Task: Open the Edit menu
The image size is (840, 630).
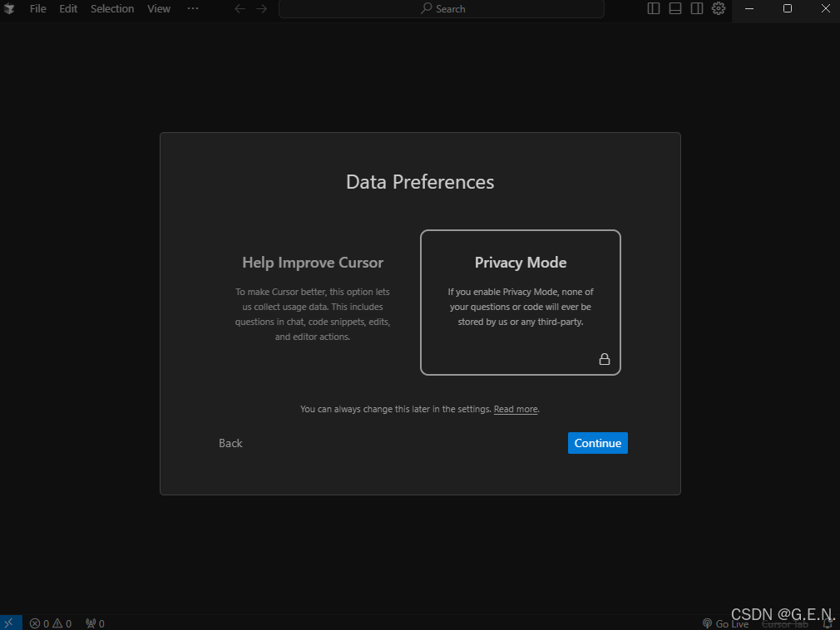Action: coord(68,8)
